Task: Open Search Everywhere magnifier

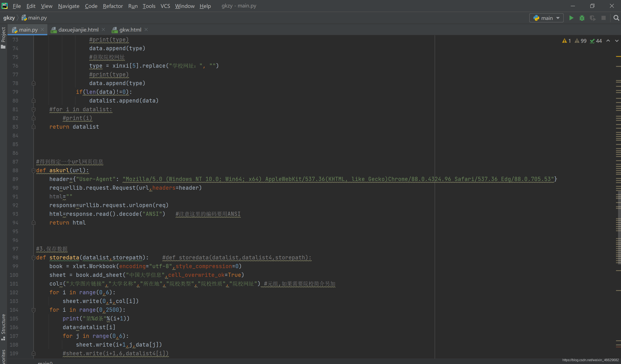Action: [x=616, y=18]
